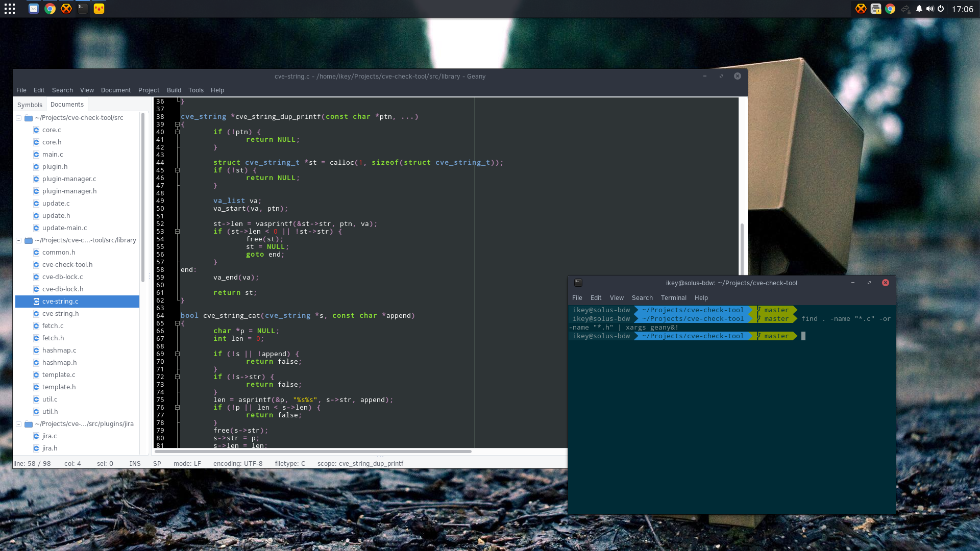Open the terminal's Search menu
Screen dimensions: 980x551
[642, 298]
